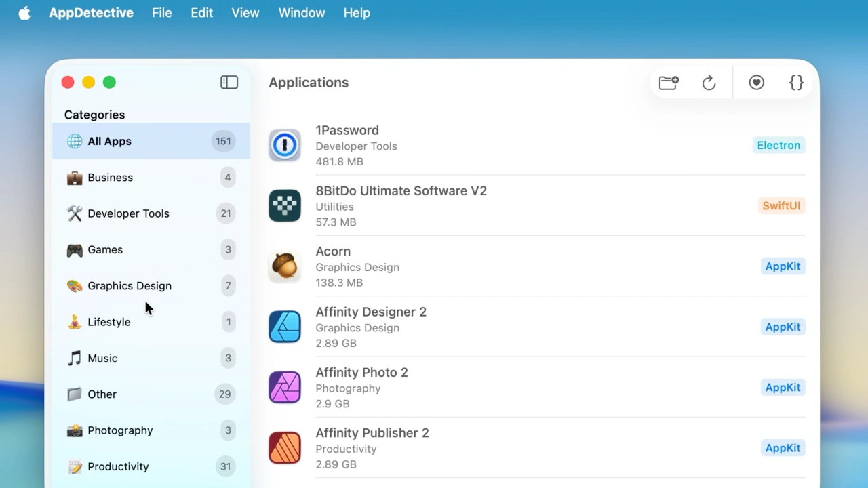This screenshot has width=868, height=488.
Task: Refresh the applications list
Action: click(709, 83)
